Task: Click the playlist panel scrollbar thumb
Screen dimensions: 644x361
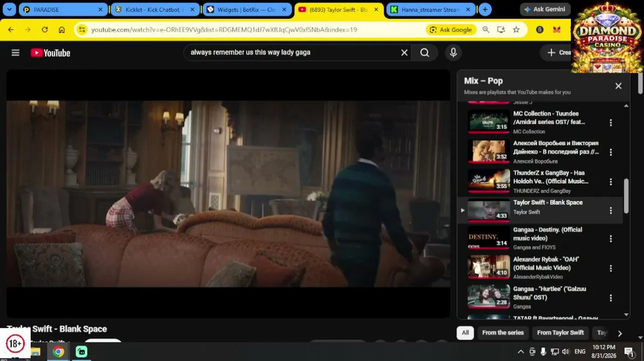Action: (x=626, y=196)
